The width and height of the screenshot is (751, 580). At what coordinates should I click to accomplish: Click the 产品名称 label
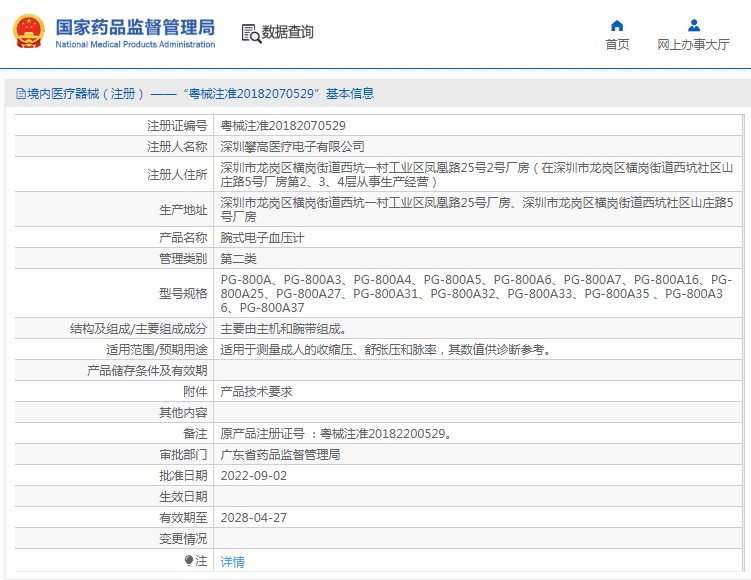click(183, 238)
